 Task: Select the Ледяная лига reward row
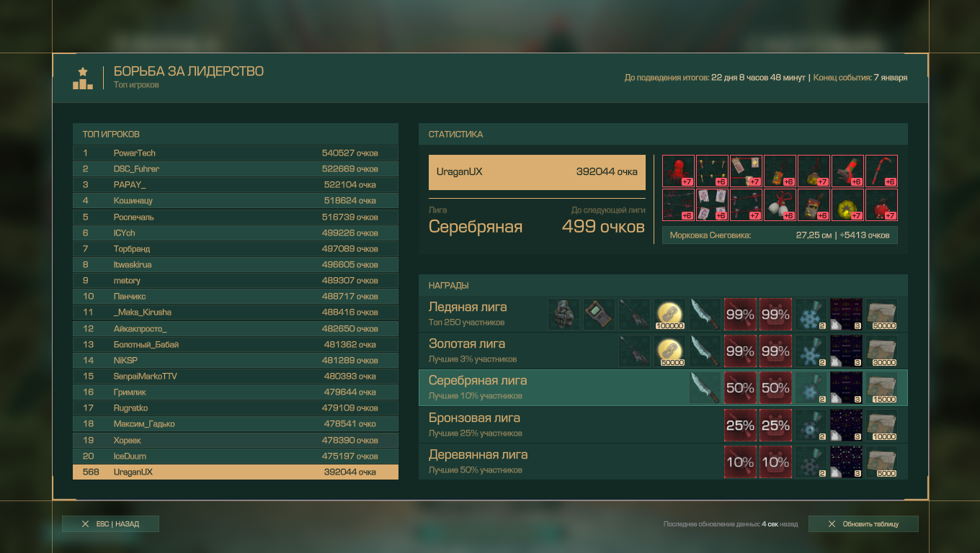[663, 315]
